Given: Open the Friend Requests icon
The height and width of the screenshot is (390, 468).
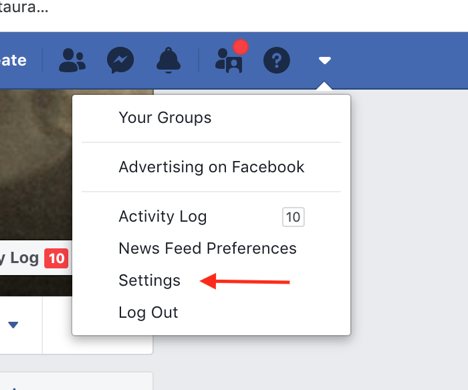Looking at the screenshot, I should click(72, 60).
